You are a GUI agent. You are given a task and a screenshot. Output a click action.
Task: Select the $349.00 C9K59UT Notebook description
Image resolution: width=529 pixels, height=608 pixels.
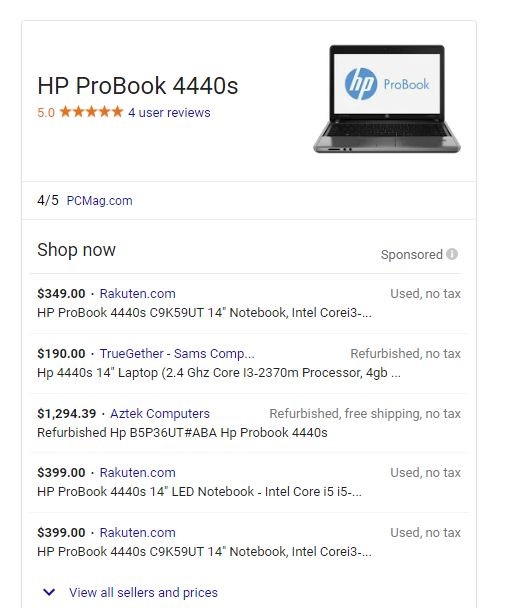(204, 313)
